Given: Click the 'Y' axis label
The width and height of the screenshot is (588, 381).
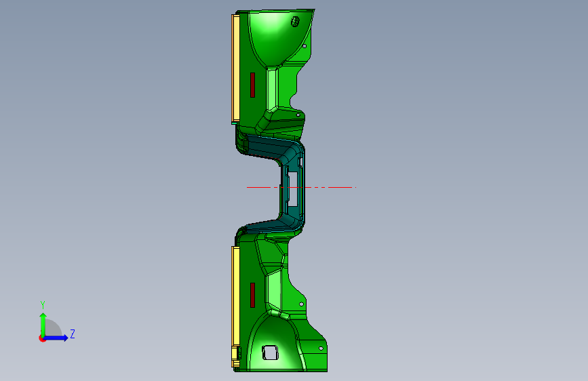Looking at the screenshot, I should [43, 305].
